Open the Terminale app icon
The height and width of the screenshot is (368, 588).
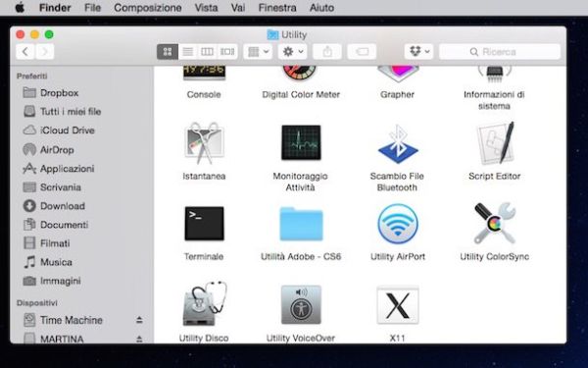204,224
